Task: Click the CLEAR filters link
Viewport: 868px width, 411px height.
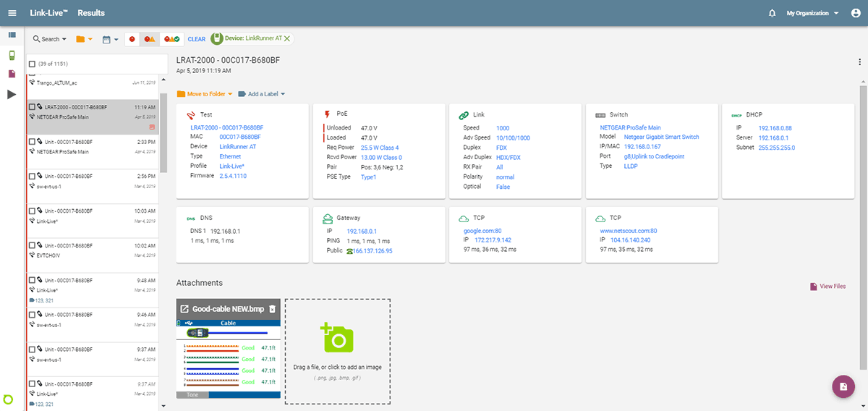Action: coord(196,39)
